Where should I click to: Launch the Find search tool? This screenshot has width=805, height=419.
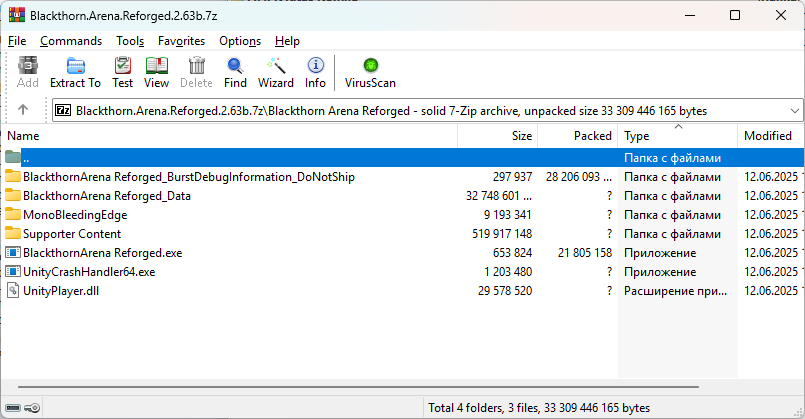coord(235,73)
